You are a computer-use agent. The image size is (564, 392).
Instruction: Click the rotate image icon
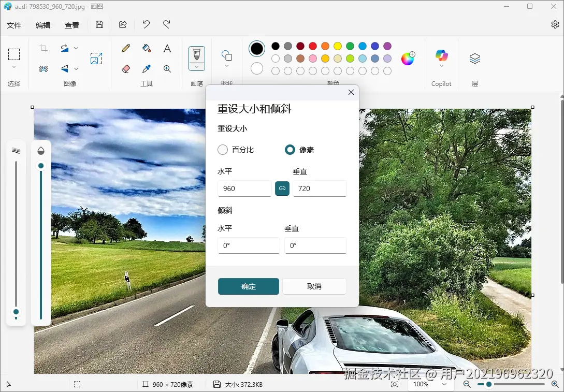[x=65, y=48]
